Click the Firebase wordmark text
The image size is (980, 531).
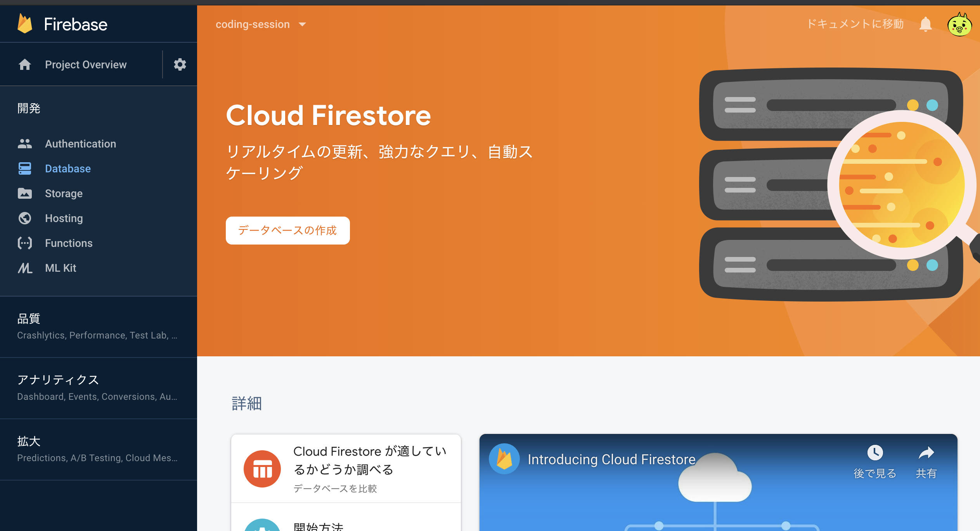click(x=76, y=24)
